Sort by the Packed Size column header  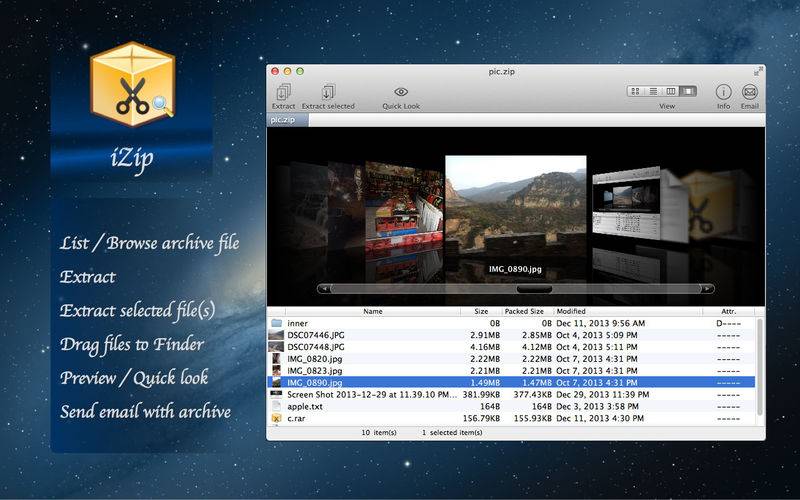point(524,311)
